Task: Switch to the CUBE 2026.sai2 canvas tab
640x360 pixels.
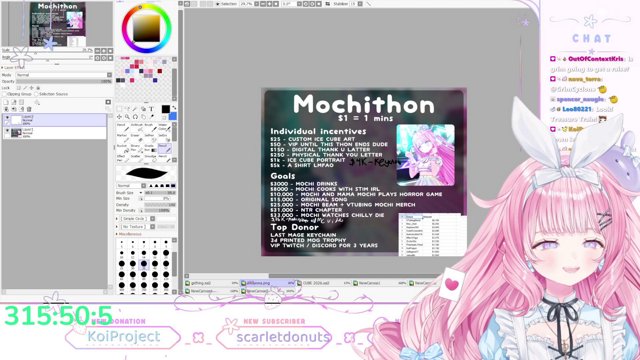Action: pyautogui.click(x=324, y=283)
